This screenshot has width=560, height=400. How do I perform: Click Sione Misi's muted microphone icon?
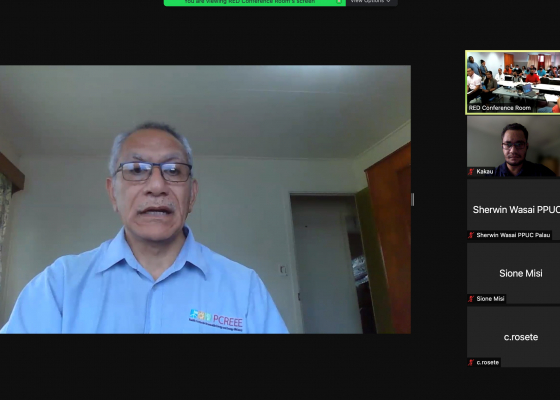coord(471,299)
